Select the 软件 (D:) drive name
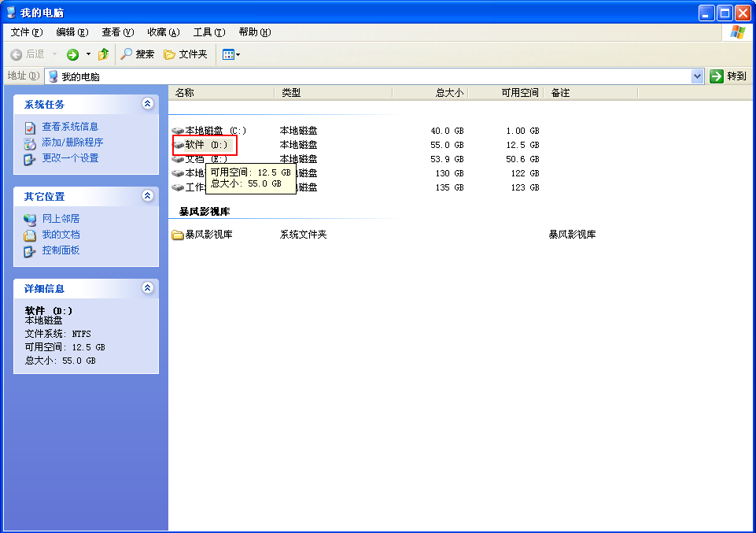This screenshot has width=756, height=533. click(x=206, y=145)
